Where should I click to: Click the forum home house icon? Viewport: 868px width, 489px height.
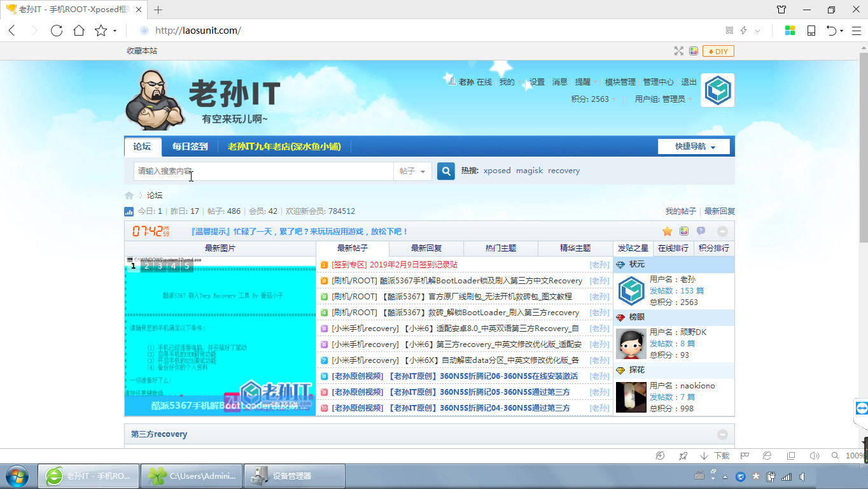pyautogui.click(x=129, y=195)
